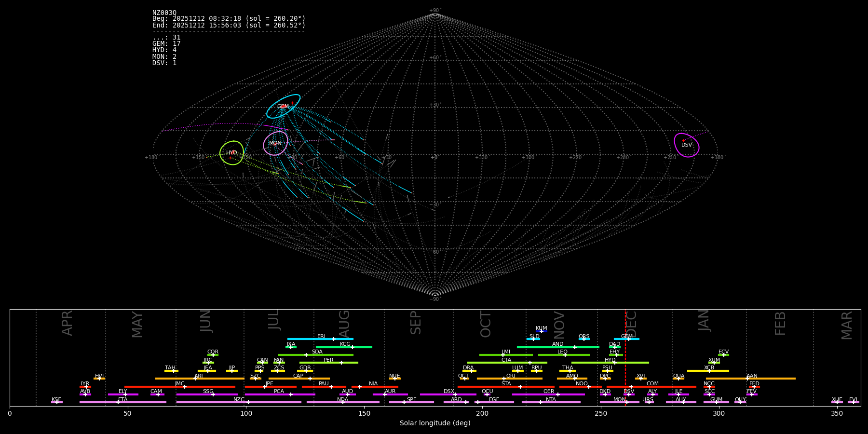Viewport: 868px width, 434px height.
Task: Click the 'DSV: 1' count in legend
Action: (164, 63)
